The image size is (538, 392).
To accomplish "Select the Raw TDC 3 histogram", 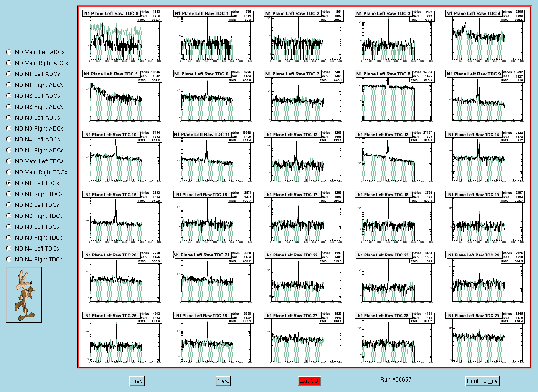I will coord(394,36).
